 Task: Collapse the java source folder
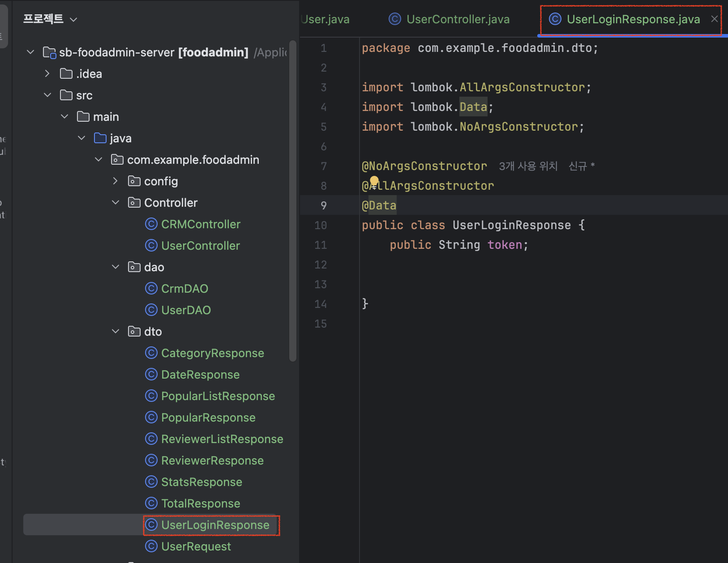81,138
